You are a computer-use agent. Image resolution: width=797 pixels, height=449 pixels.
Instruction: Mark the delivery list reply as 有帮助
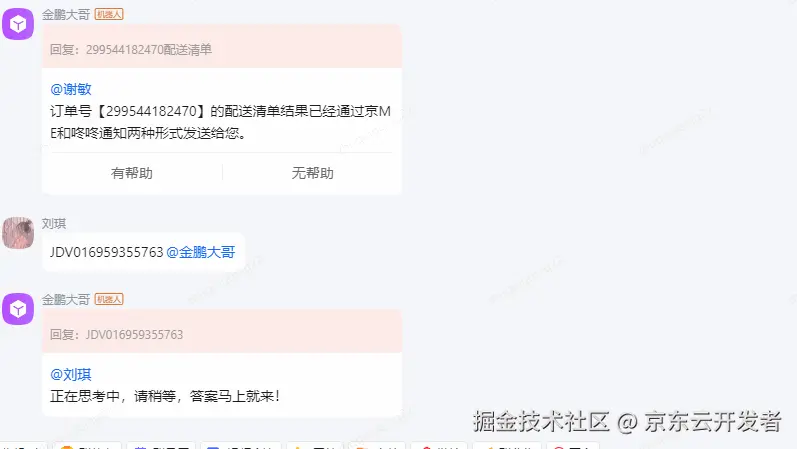tap(132, 173)
